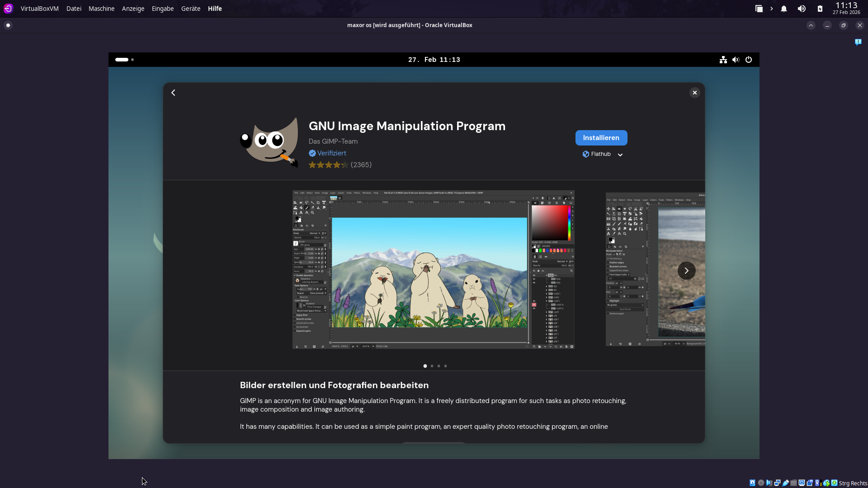The width and height of the screenshot is (868, 488).
Task: Select the fourth screenshot carousel dot
Action: tap(445, 366)
